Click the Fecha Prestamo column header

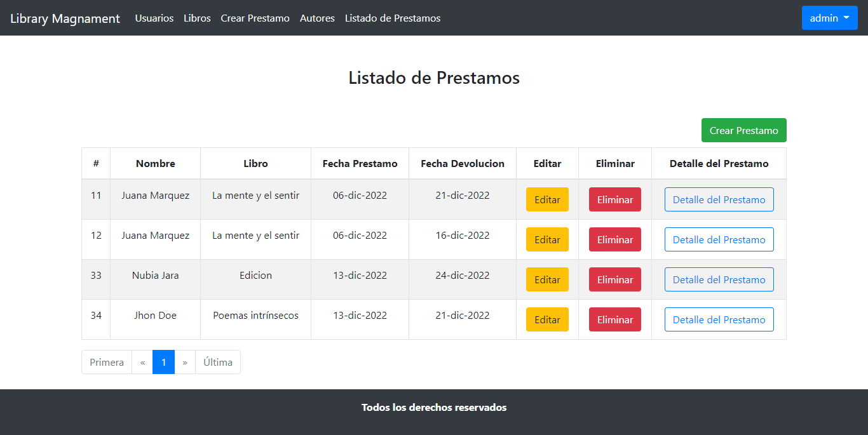[x=360, y=163]
